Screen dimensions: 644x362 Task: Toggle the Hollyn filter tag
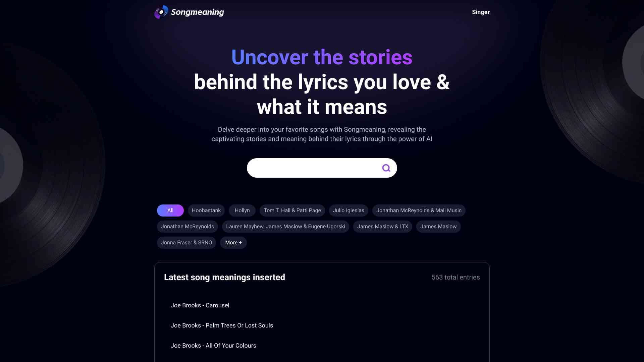[x=242, y=210]
